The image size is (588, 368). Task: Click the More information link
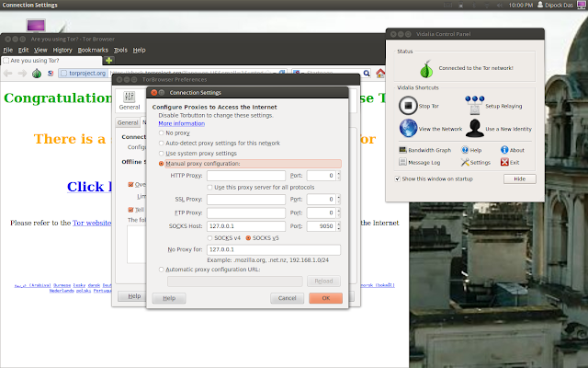[x=182, y=123]
